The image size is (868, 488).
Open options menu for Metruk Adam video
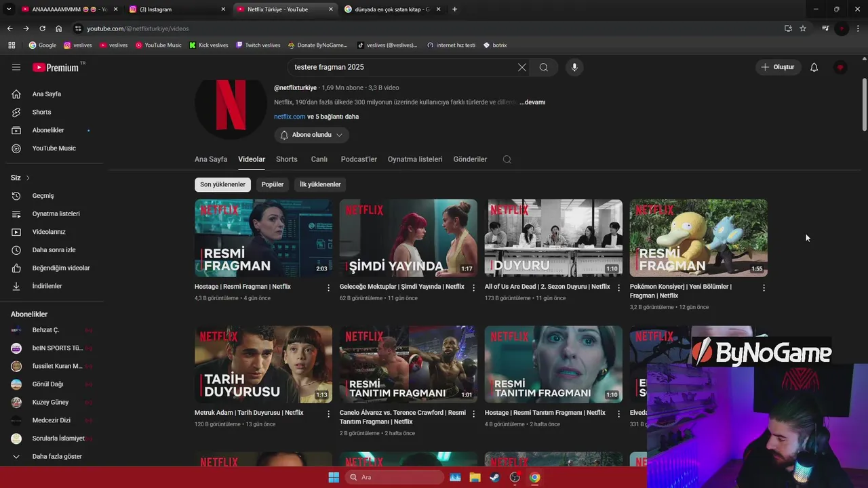(x=329, y=414)
